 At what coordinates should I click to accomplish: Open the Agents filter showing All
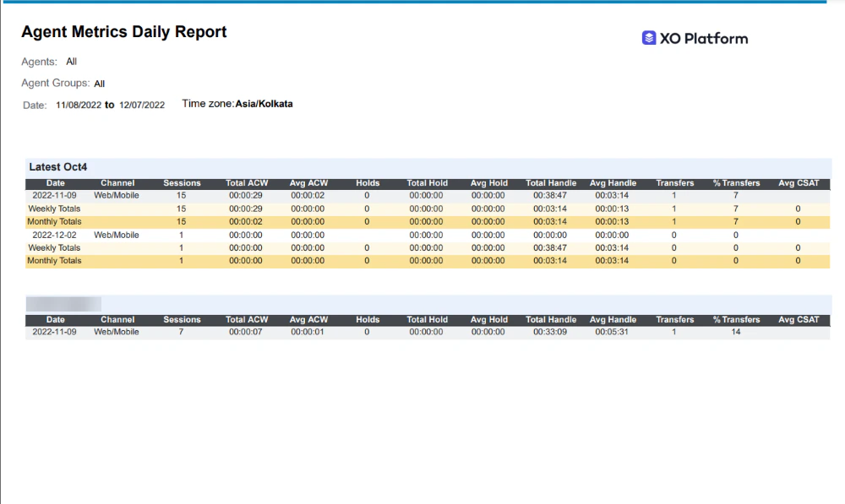point(71,61)
